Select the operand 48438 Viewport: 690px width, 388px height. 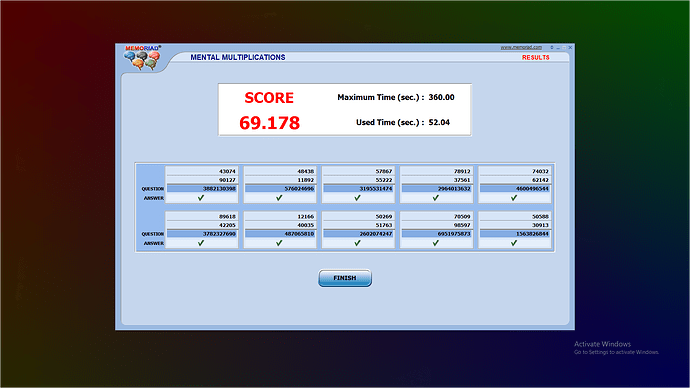305,171
